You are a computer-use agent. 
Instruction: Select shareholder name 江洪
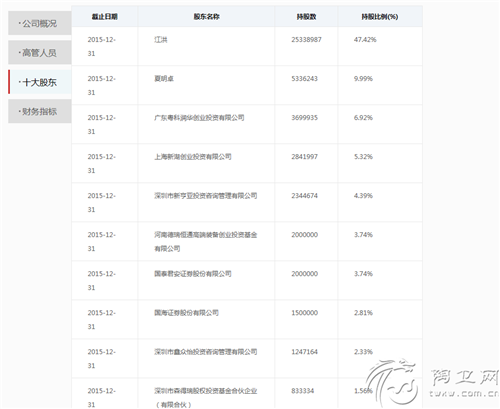pos(161,40)
